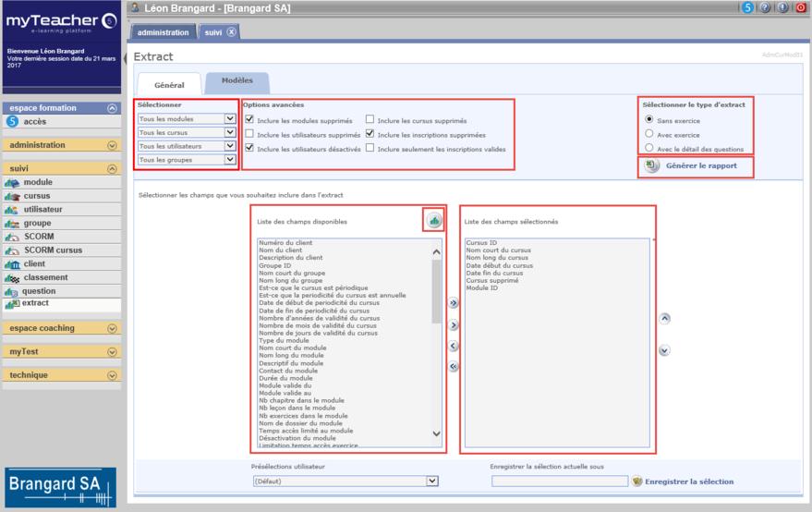Click the chart icon above available fields
This screenshot has height=512, width=812.
[x=434, y=220]
